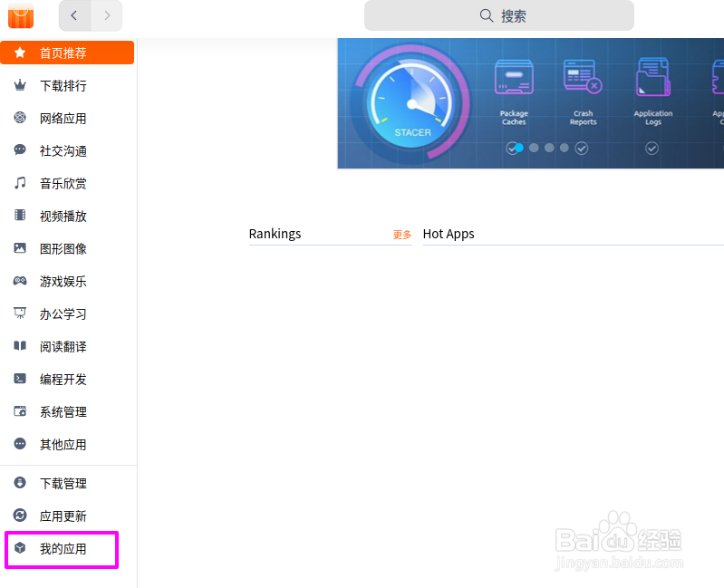Image resolution: width=724 pixels, height=588 pixels.
Task: Click the chat bubble icon beside 社交沟通
Action: [20, 150]
